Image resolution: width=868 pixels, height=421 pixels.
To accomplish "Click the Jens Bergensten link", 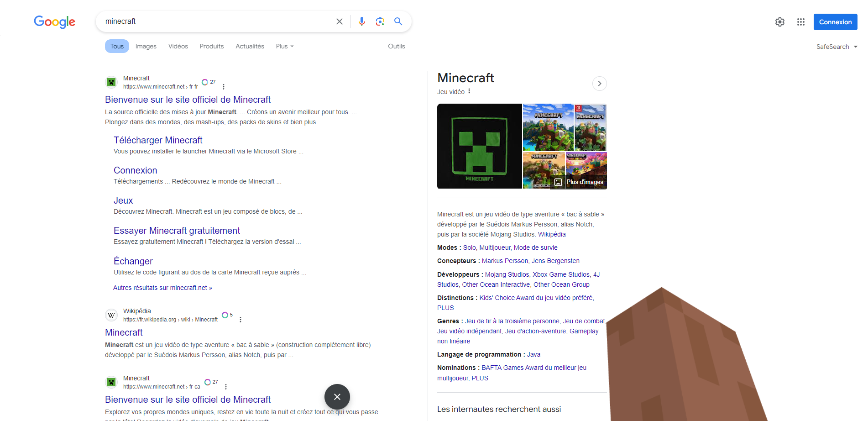I will tap(555, 261).
